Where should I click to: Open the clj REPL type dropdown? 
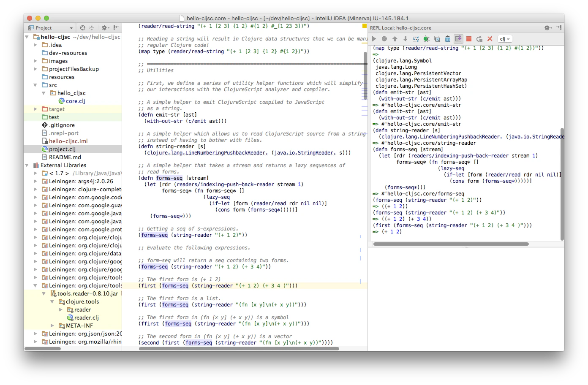click(x=505, y=39)
